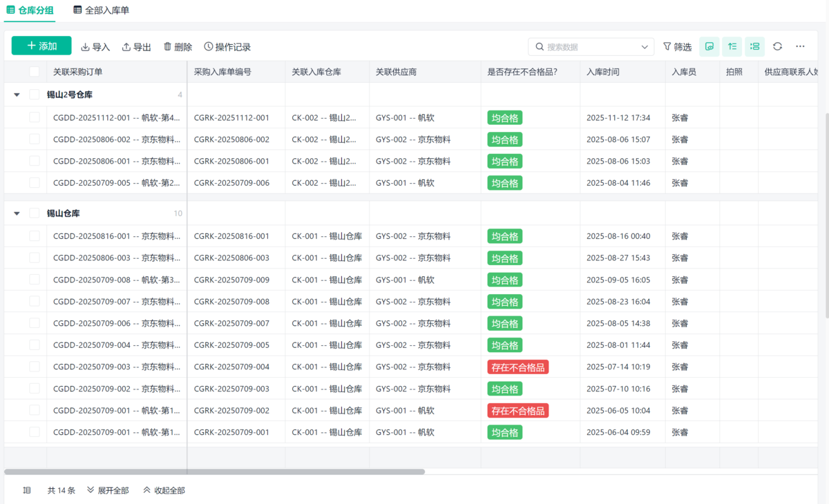Viewport: 829px width, 504px height.
Task: Open the search box dropdown arrow
Action: 645,47
